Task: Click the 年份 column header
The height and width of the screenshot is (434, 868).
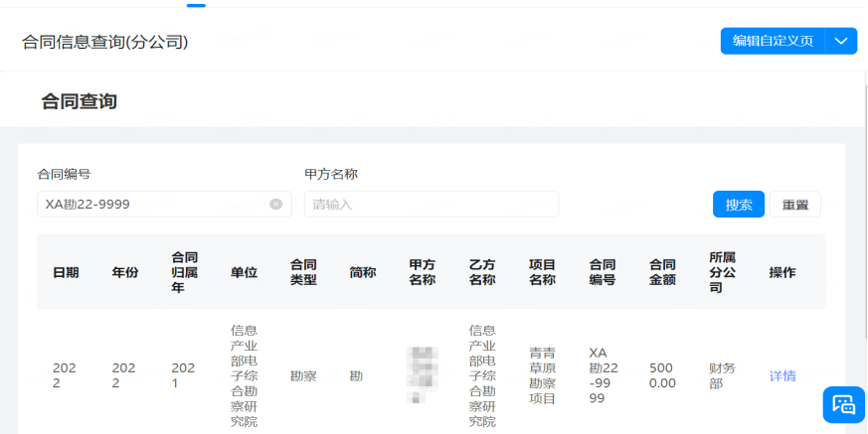Action: pyautogui.click(x=125, y=273)
